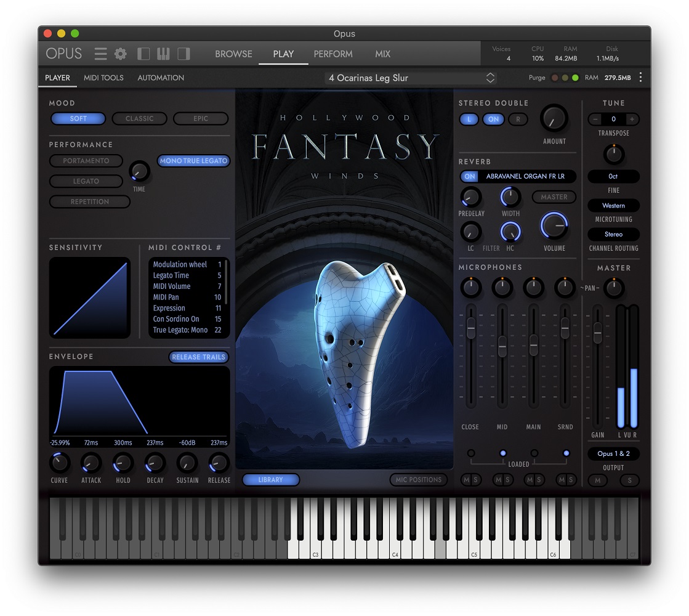The image size is (689, 616).
Task: Click the envelope Hold knob
Action: point(123,463)
